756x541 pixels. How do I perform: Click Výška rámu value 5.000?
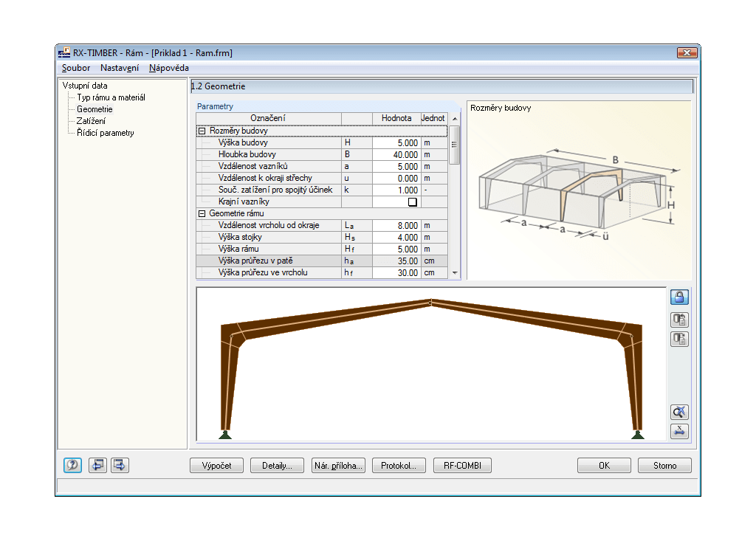click(x=396, y=249)
